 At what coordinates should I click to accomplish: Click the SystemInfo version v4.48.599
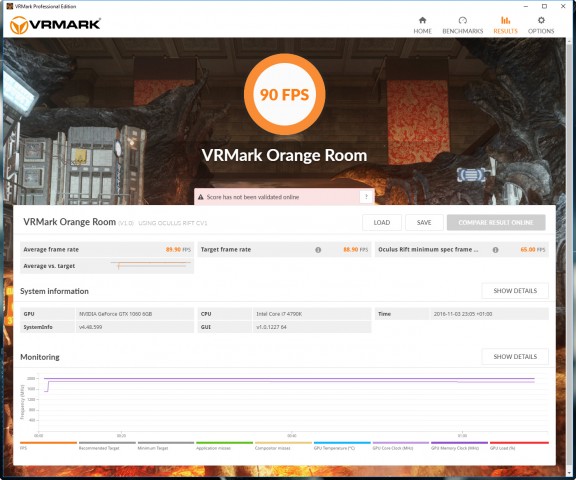click(90, 327)
